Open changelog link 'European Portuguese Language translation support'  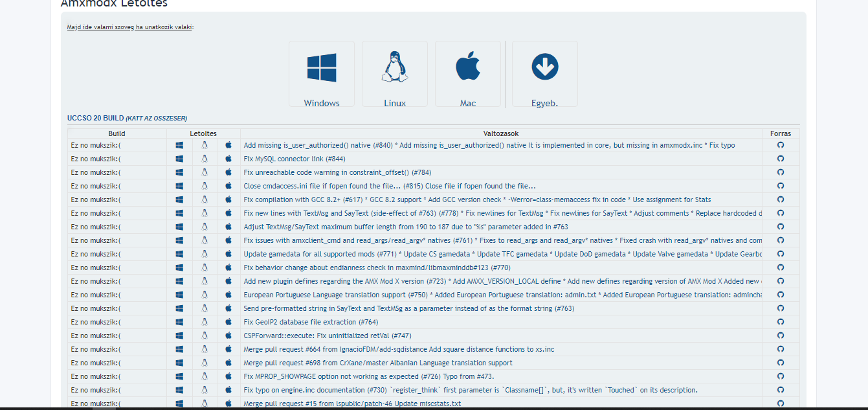click(x=503, y=295)
